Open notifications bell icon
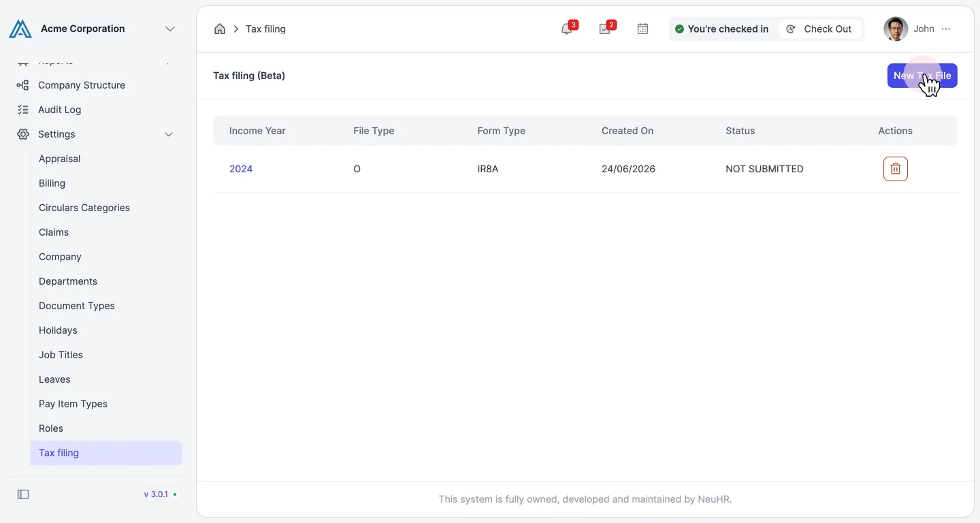 567,29
